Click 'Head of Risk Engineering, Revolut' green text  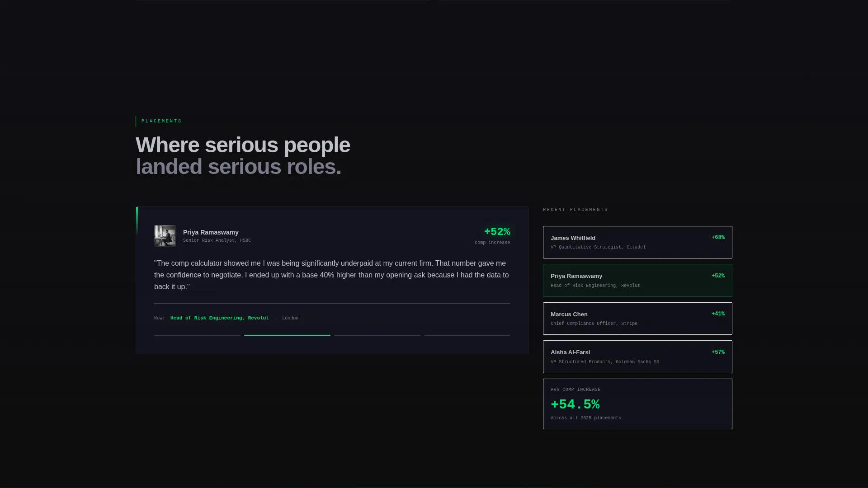point(219,318)
